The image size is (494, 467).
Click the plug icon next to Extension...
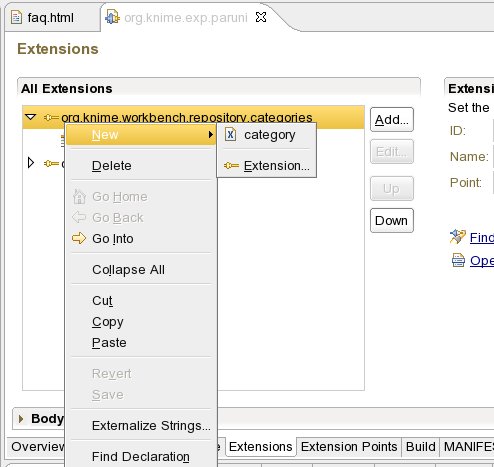(x=231, y=165)
